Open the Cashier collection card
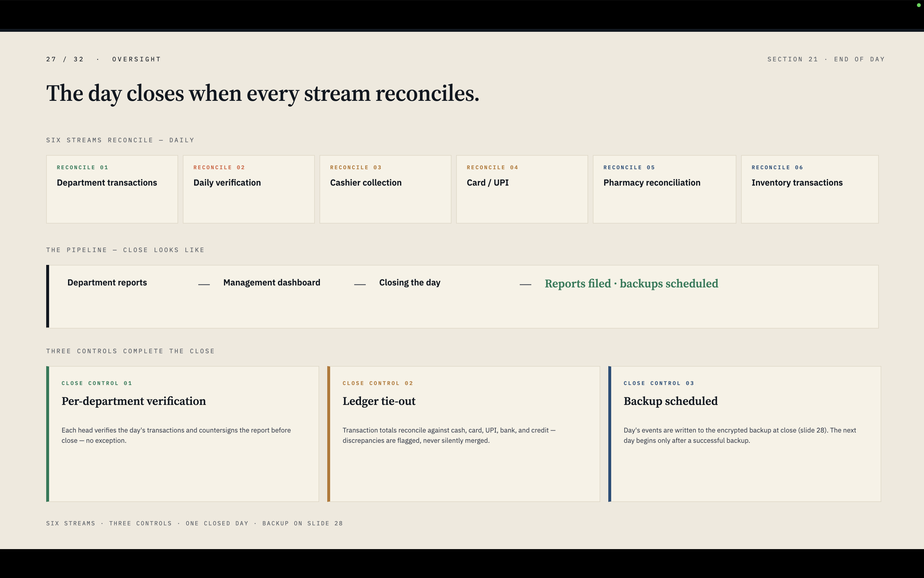Screen dimensions: 924x578 coord(385,189)
